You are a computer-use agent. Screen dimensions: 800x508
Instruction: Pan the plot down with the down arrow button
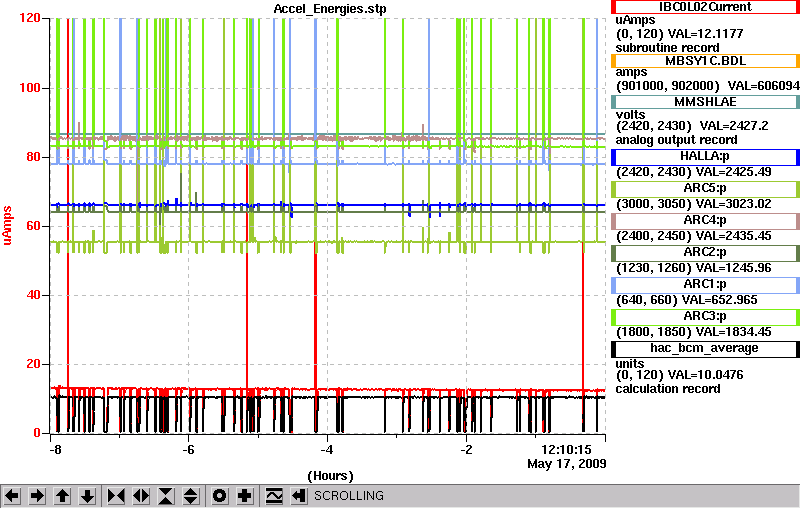[x=87, y=496]
